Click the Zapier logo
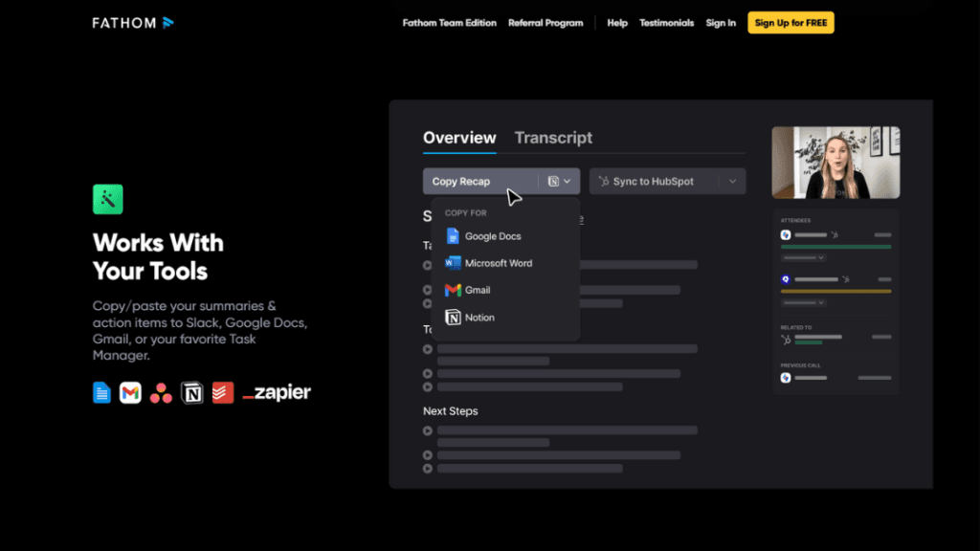The width and height of the screenshot is (980, 551). [x=277, y=392]
